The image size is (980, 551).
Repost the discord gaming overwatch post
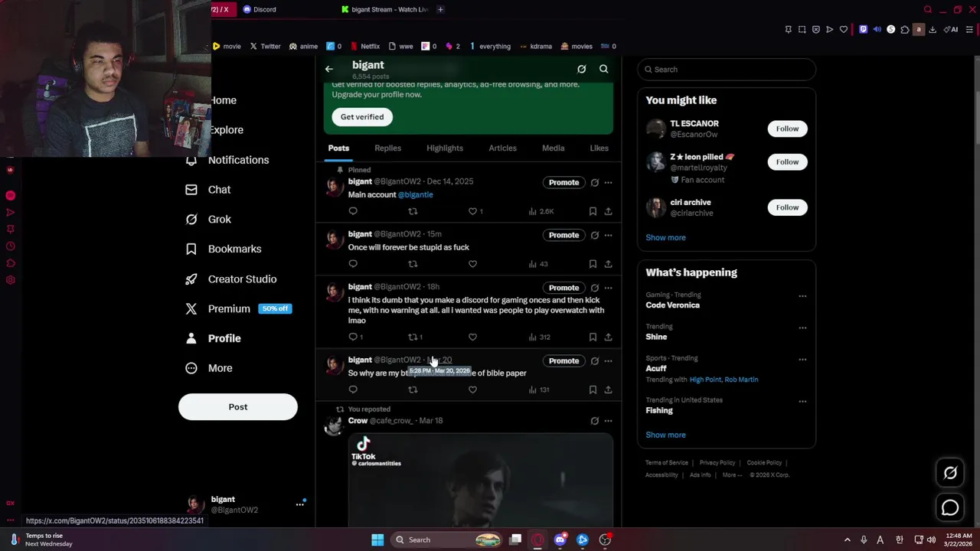[415, 337]
